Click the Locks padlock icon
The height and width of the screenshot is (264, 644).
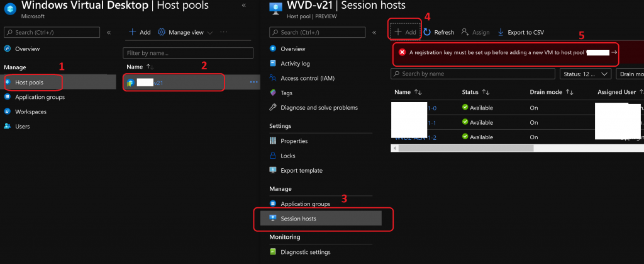point(273,156)
